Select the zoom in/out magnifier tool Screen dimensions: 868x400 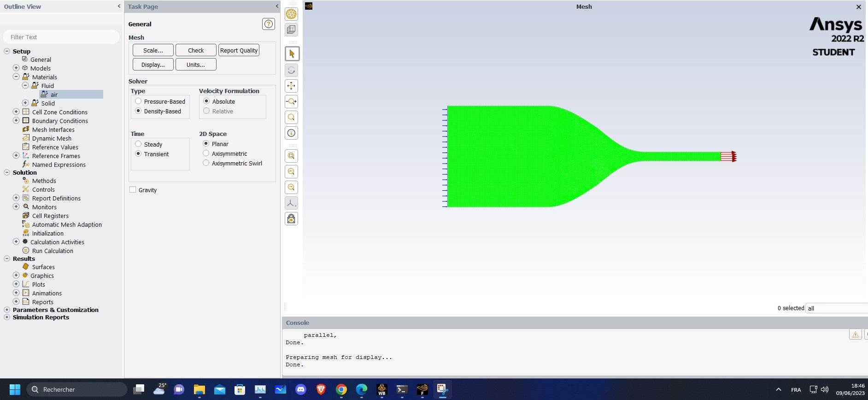(x=291, y=101)
